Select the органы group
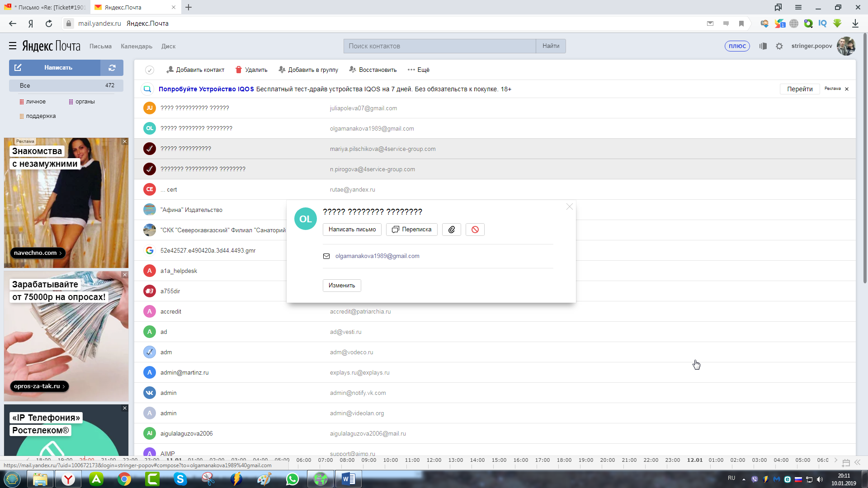Image resolution: width=868 pixels, height=488 pixels. (82, 102)
